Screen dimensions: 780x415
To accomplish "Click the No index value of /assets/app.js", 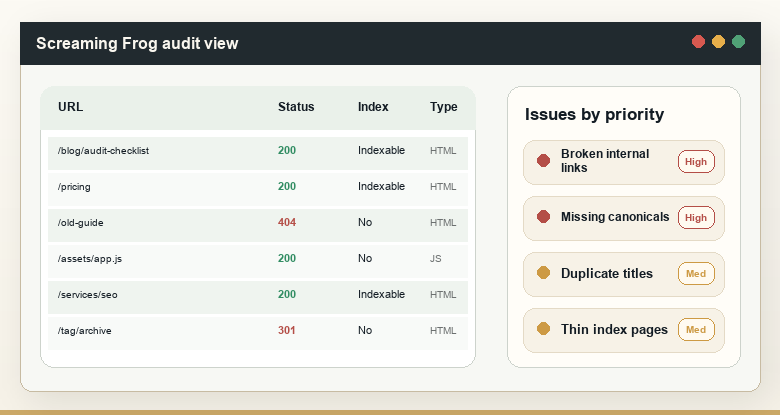I will click(365, 258).
